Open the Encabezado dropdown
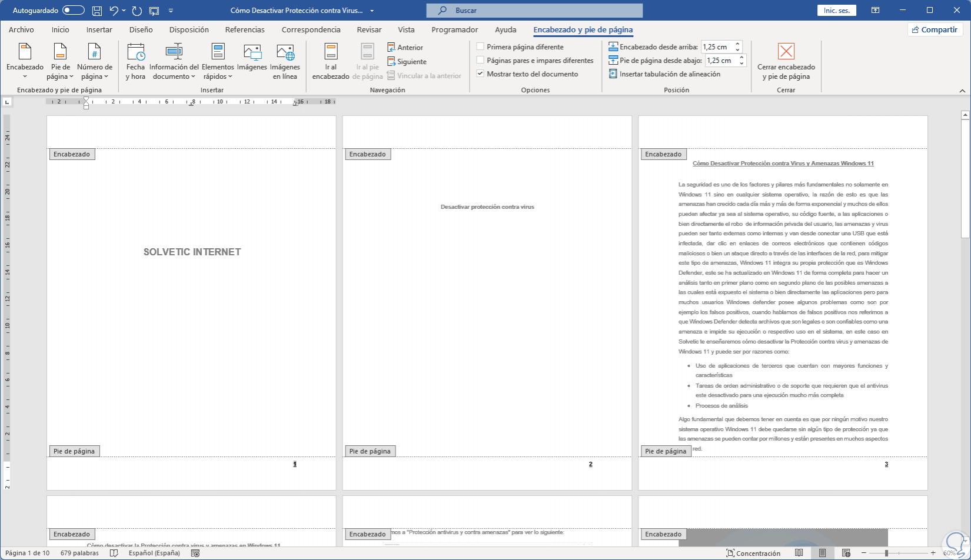 coord(25,62)
